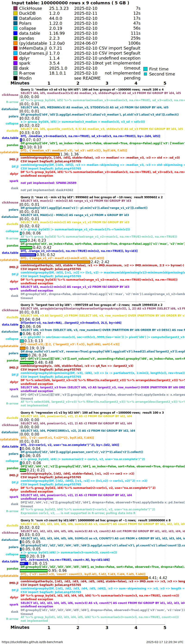Click the "Expression cor(v1, v2, ..." R-arrow error
Viewport: 185px width, 644px height.
pyautogui.click(x=78, y=513)
